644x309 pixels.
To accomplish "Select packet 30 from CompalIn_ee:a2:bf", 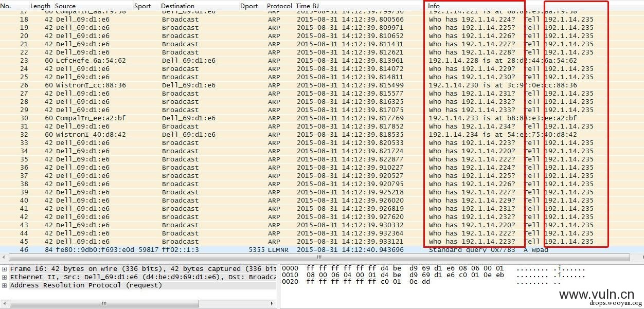I will point(322,118).
